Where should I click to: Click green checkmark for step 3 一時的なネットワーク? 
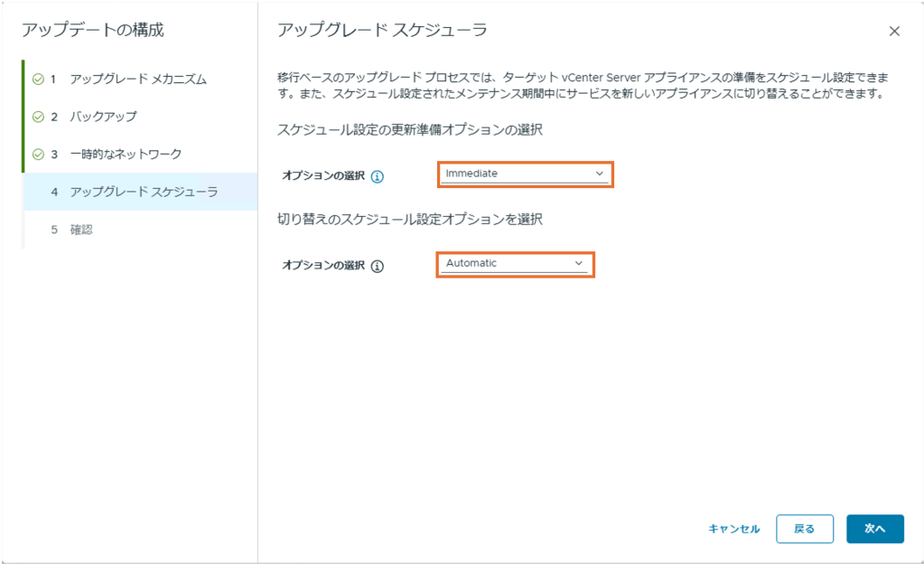click(38, 155)
